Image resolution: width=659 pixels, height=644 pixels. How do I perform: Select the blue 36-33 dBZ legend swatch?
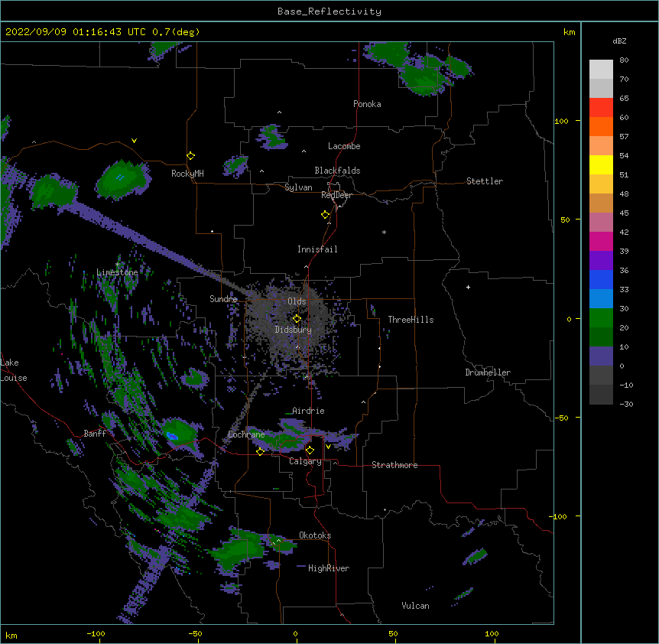[601, 279]
